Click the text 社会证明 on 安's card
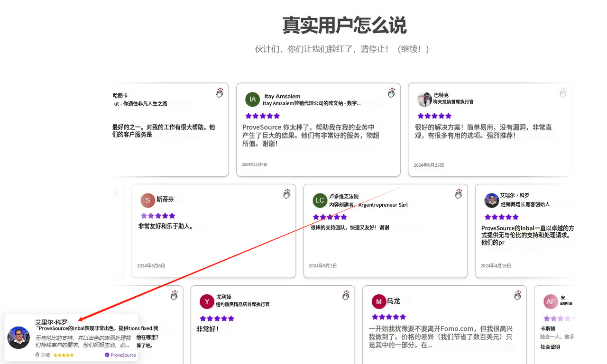This screenshot has height=364, width=607. [550, 347]
